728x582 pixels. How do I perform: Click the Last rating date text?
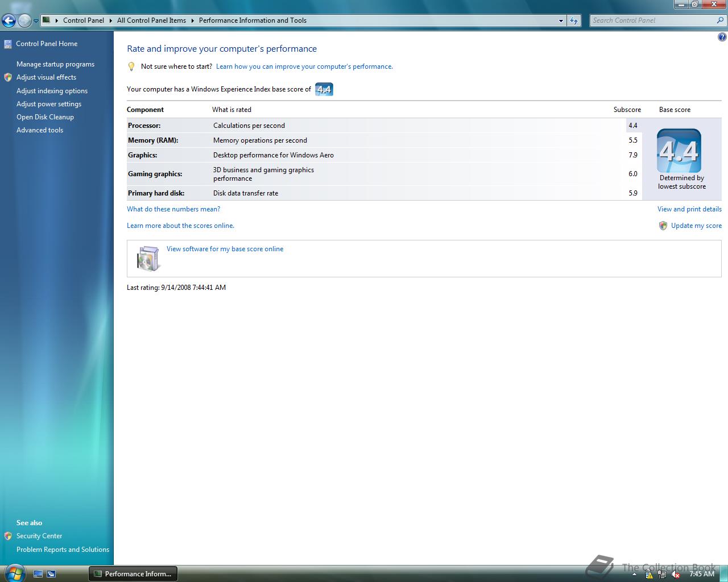pos(176,288)
